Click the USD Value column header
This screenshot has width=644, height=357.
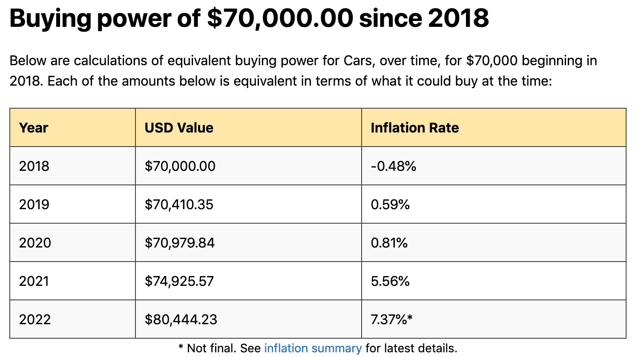pos(249,128)
